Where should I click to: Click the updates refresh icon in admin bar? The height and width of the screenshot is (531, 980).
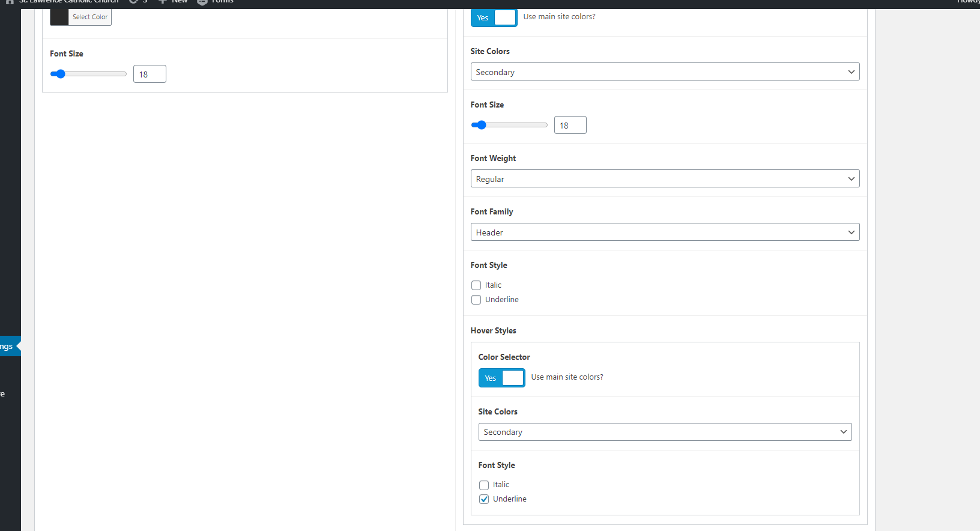point(133,2)
